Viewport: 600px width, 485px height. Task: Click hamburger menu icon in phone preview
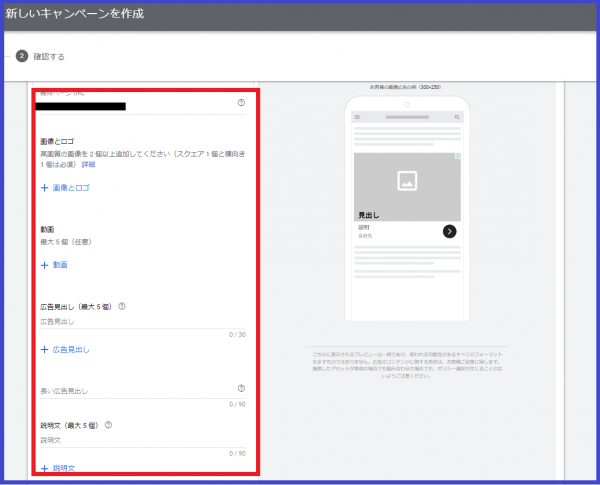pos(359,117)
